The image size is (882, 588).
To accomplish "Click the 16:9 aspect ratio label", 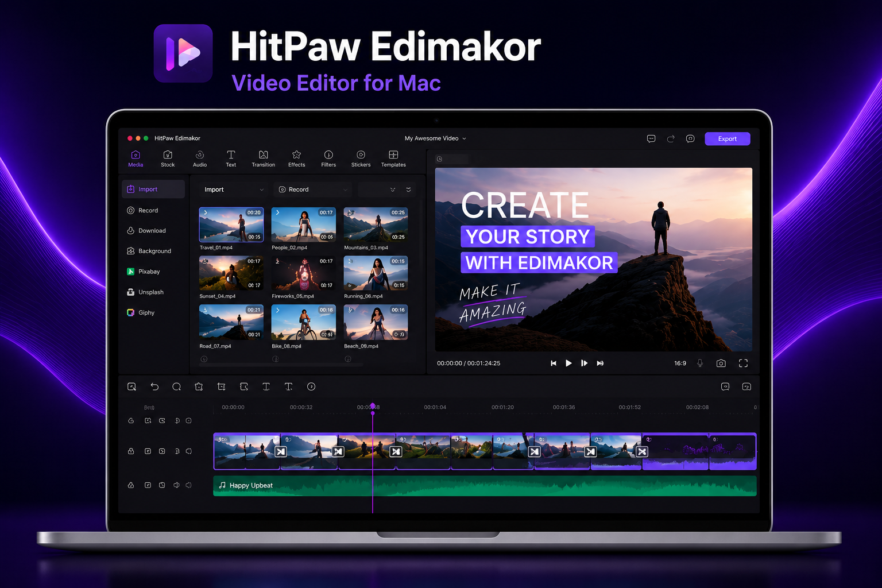I will tap(680, 363).
